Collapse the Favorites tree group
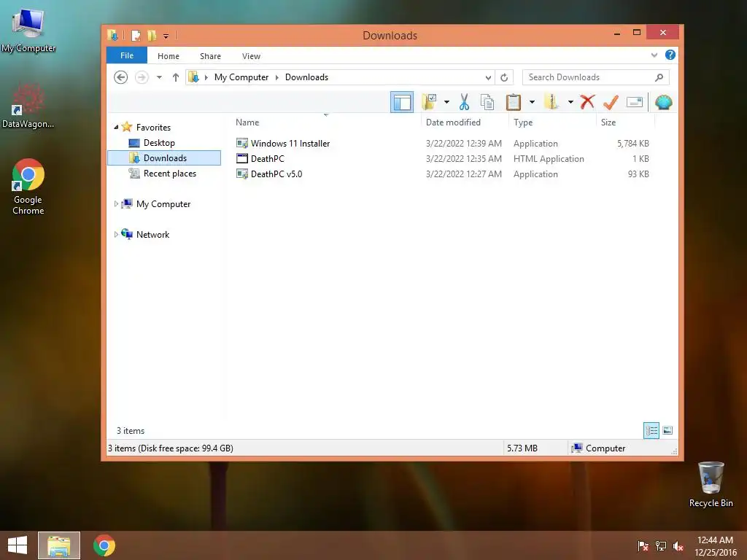This screenshot has height=560, width=747. pyautogui.click(x=116, y=127)
